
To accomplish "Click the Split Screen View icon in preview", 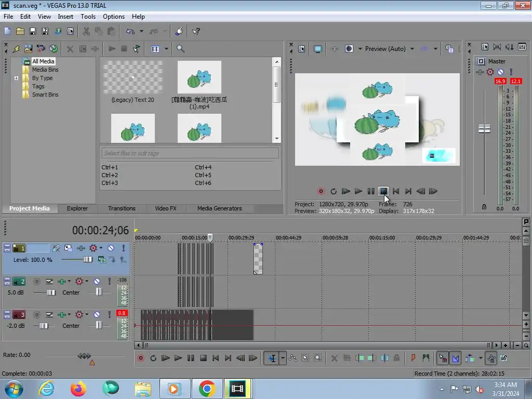I will pos(349,49).
